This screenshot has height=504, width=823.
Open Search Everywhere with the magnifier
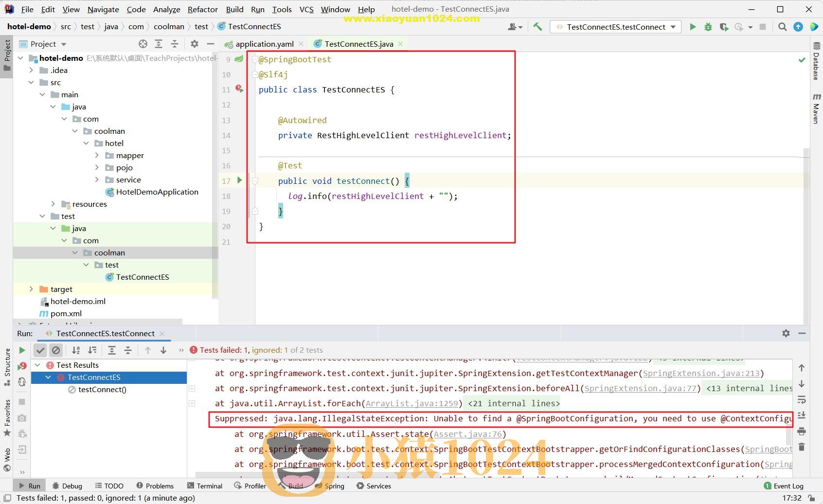tap(782, 27)
